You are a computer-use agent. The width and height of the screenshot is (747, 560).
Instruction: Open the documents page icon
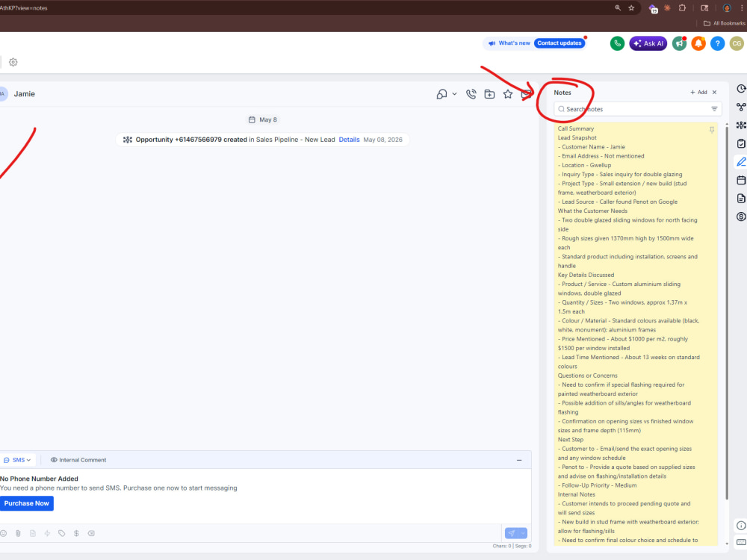[741, 199]
